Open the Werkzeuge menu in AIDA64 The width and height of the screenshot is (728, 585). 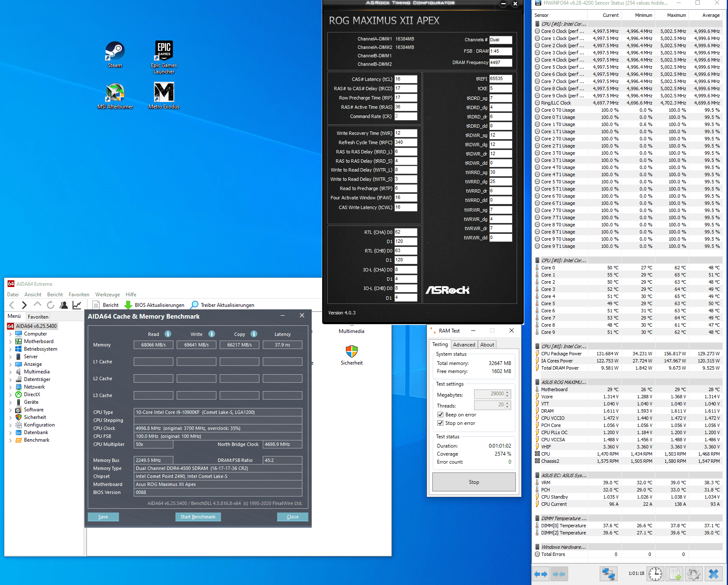[x=108, y=295]
